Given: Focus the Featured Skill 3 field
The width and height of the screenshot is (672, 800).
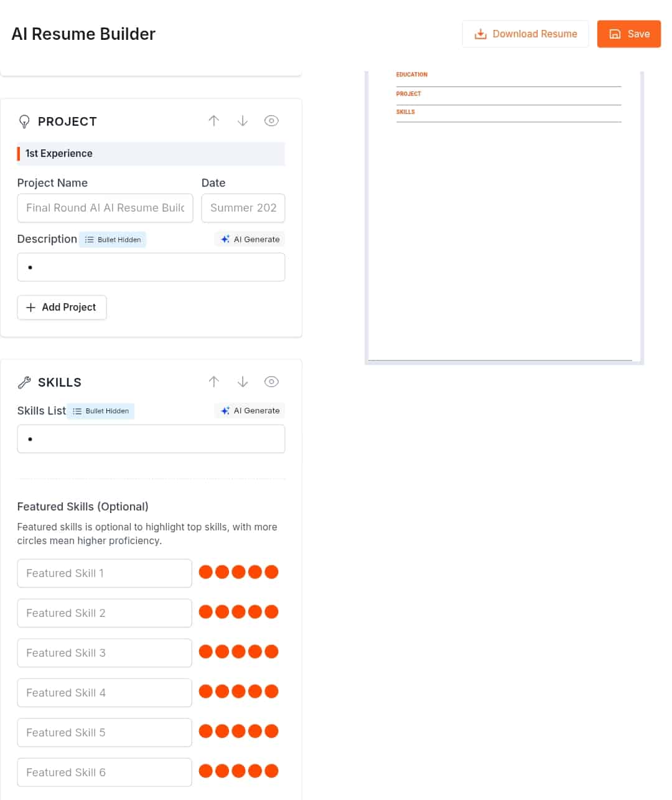Looking at the screenshot, I should (105, 652).
